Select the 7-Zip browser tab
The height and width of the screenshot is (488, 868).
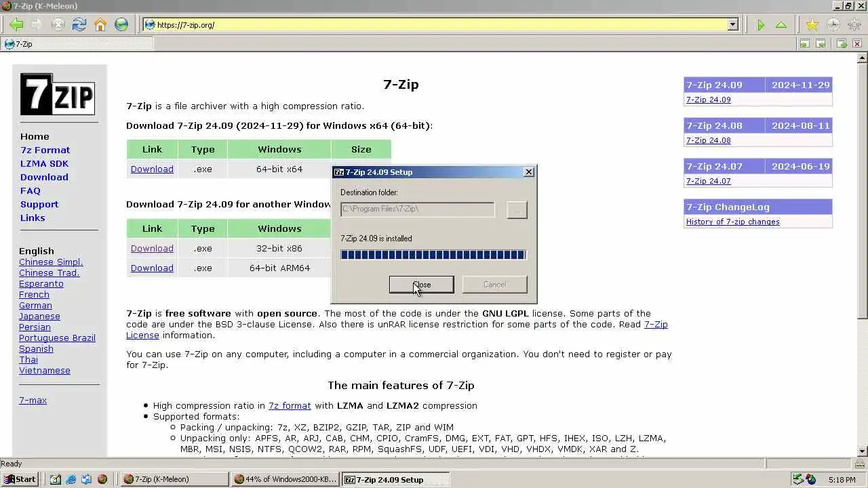pos(77,44)
